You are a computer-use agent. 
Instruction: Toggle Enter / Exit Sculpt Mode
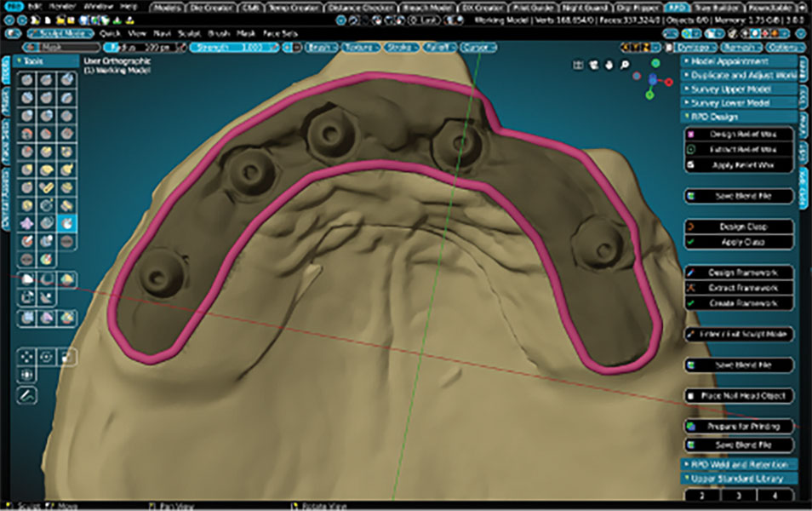tap(739, 334)
